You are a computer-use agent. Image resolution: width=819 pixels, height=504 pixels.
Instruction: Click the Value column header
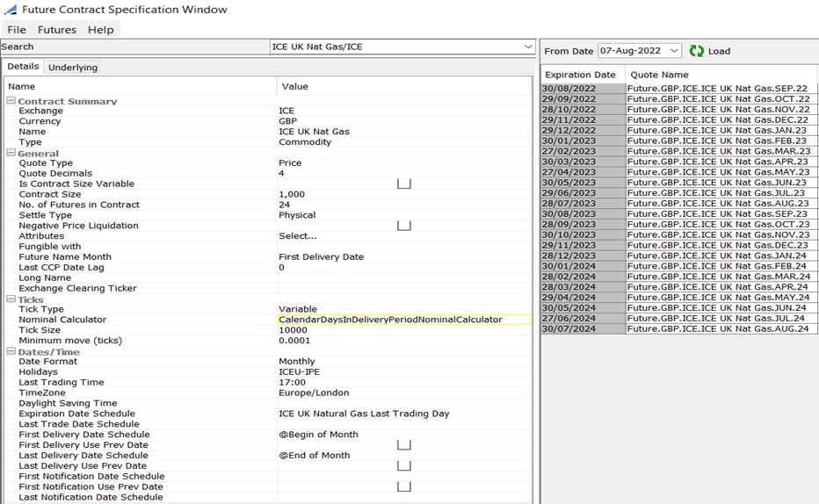[404, 87]
